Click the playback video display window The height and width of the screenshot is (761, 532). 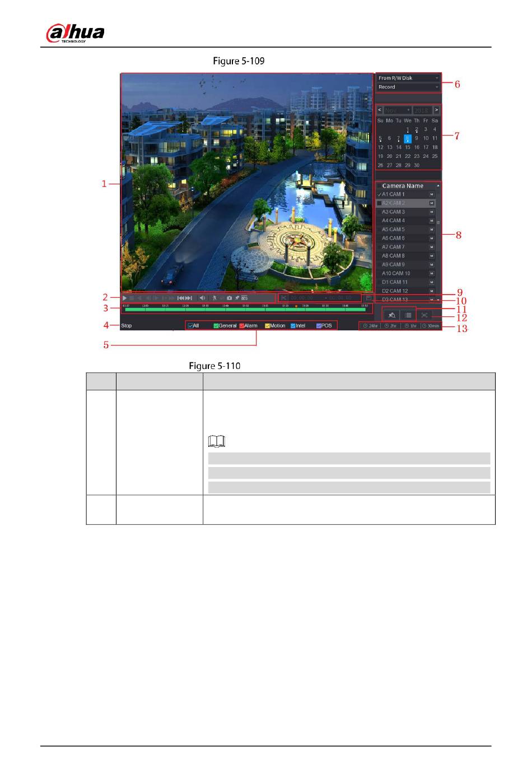pyautogui.click(x=247, y=181)
